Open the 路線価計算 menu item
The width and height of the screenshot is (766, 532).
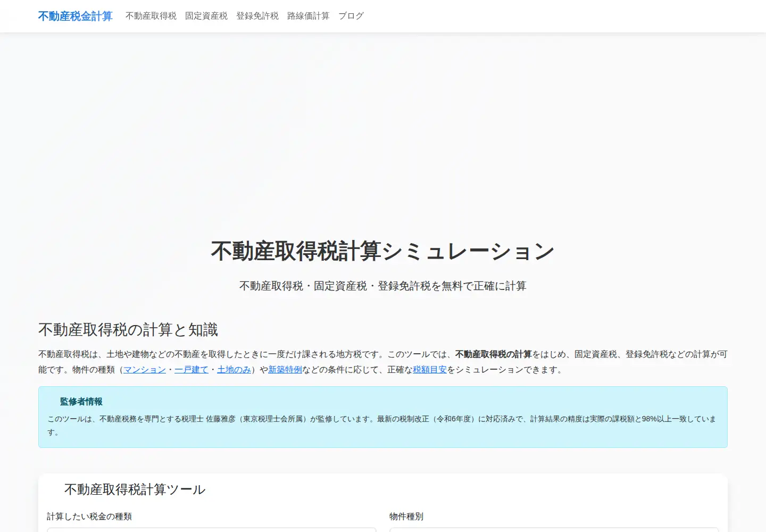[x=309, y=16]
